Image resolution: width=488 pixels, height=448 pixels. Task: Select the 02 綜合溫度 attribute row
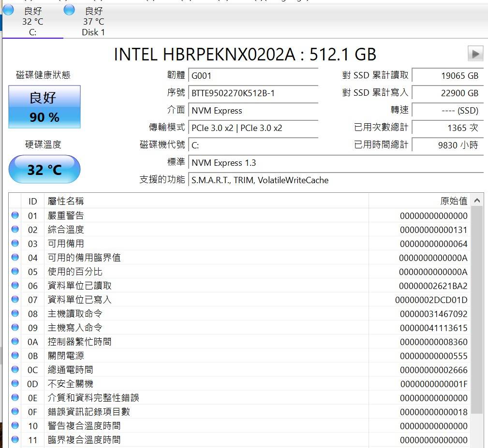point(193,230)
